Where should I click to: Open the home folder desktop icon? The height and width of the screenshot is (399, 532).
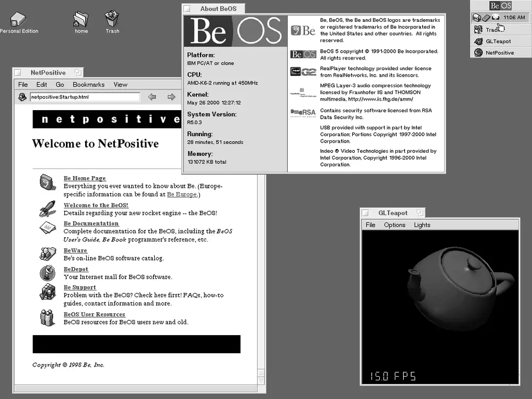(x=81, y=19)
